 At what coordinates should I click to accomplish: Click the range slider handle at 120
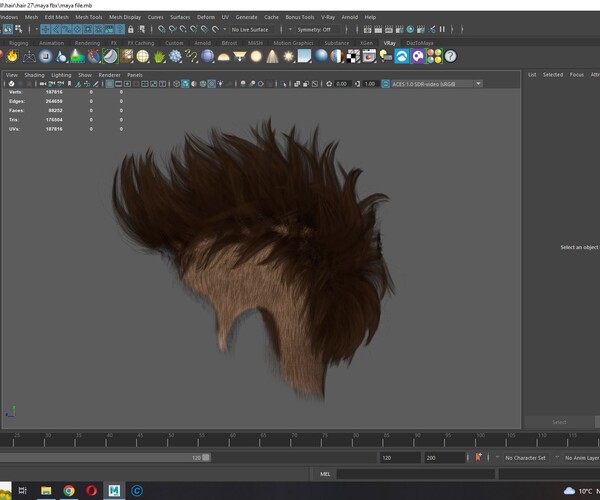206,457
